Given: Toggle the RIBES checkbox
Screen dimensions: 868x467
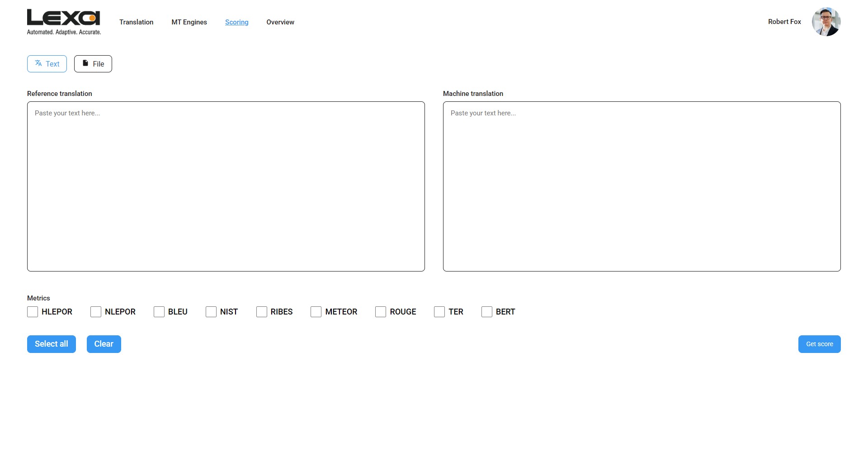Looking at the screenshot, I should [262, 312].
